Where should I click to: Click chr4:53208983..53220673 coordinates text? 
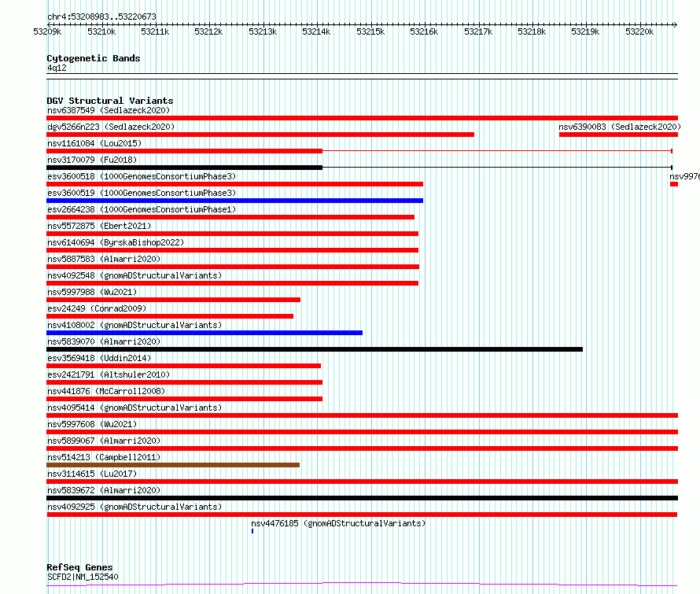pyautogui.click(x=101, y=17)
